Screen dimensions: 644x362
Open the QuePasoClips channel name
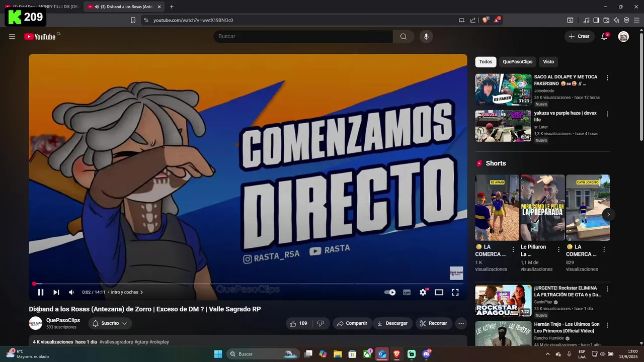tap(63, 320)
